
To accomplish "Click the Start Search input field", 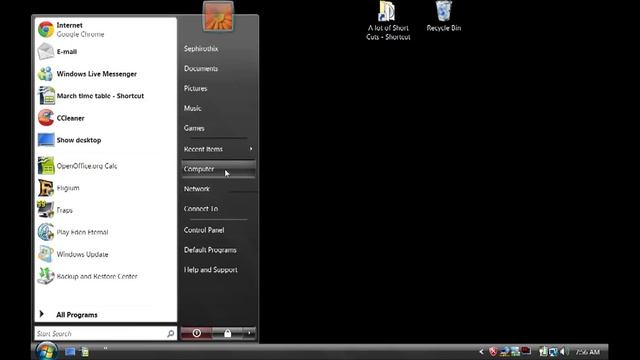I will click(x=106, y=333).
